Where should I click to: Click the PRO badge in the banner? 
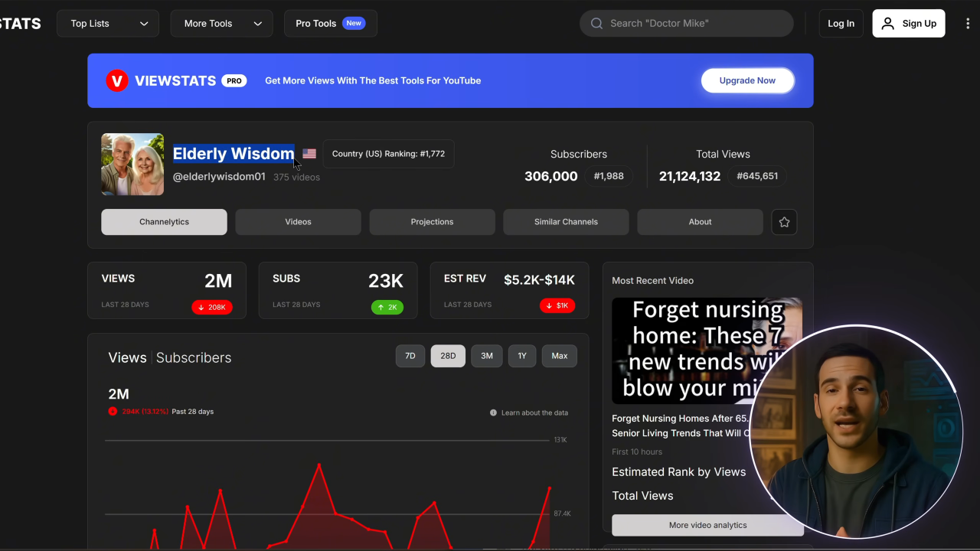click(x=234, y=80)
